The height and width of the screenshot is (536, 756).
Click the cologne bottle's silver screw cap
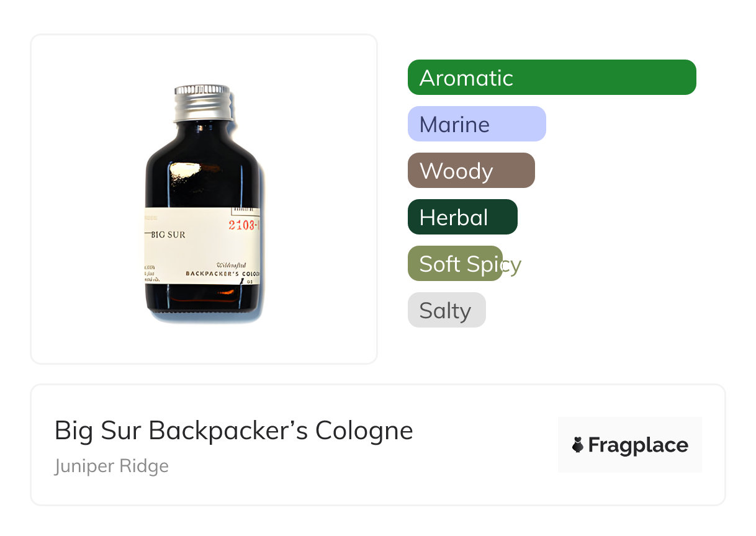pos(203,104)
